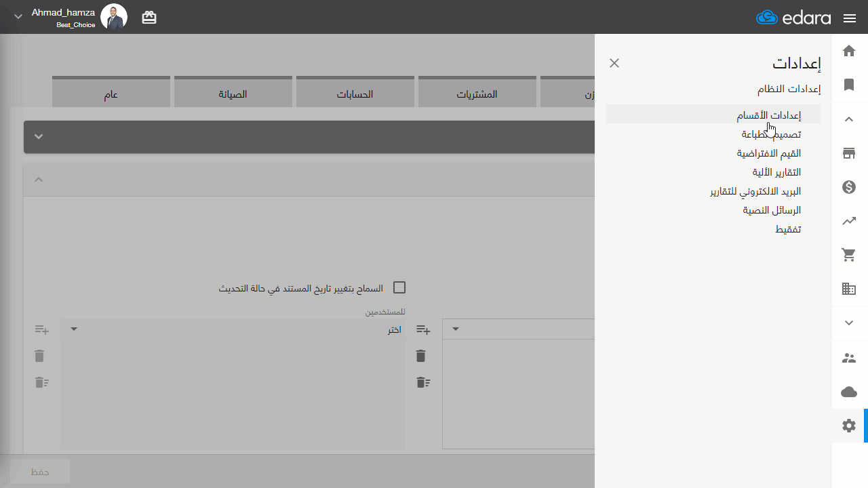868x488 pixels.
Task: Open الرسائل النصية settings item
Action: coord(772,210)
